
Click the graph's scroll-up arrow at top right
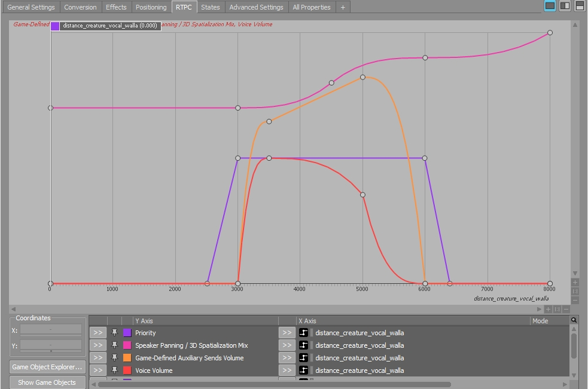pos(575,24)
